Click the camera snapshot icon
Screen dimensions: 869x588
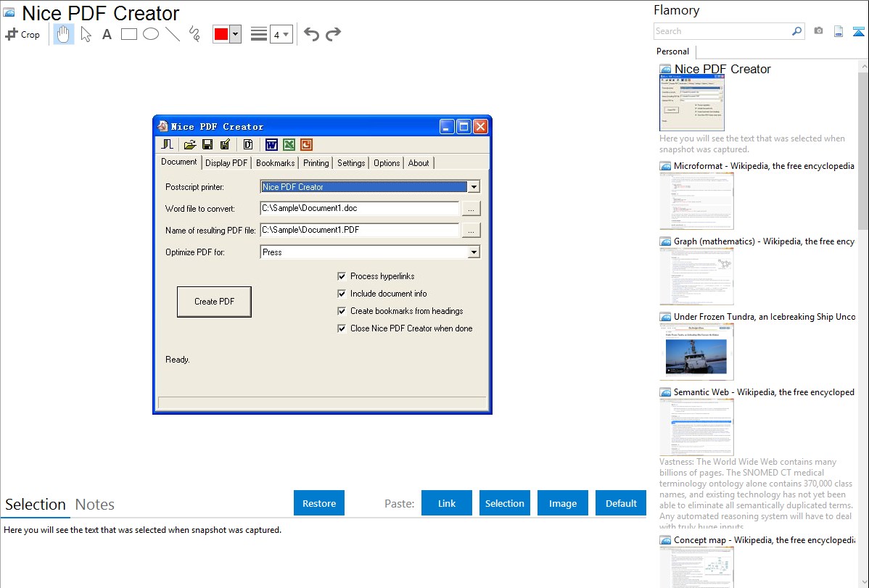[818, 31]
